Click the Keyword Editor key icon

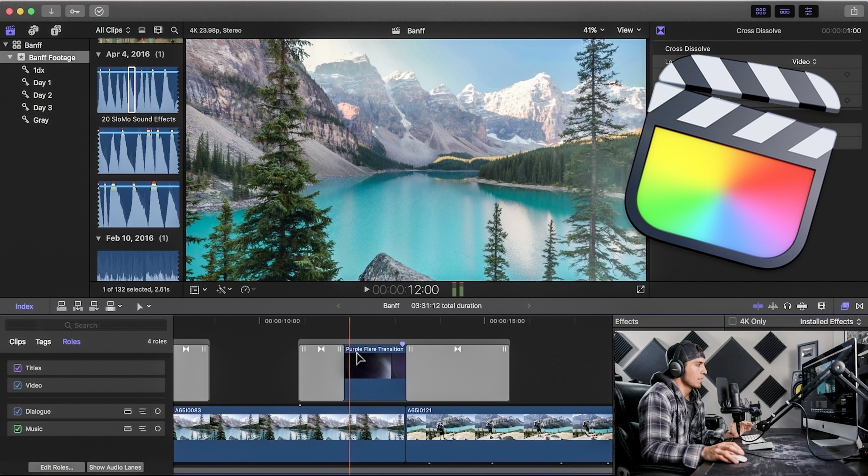click(x=75, y=11)
